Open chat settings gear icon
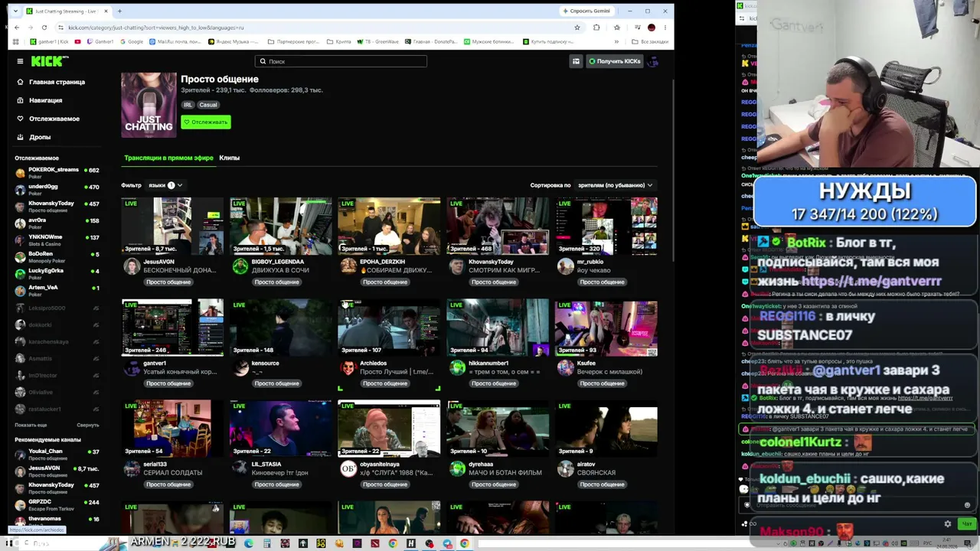This screenshot has width=980, height=551. 948,524
